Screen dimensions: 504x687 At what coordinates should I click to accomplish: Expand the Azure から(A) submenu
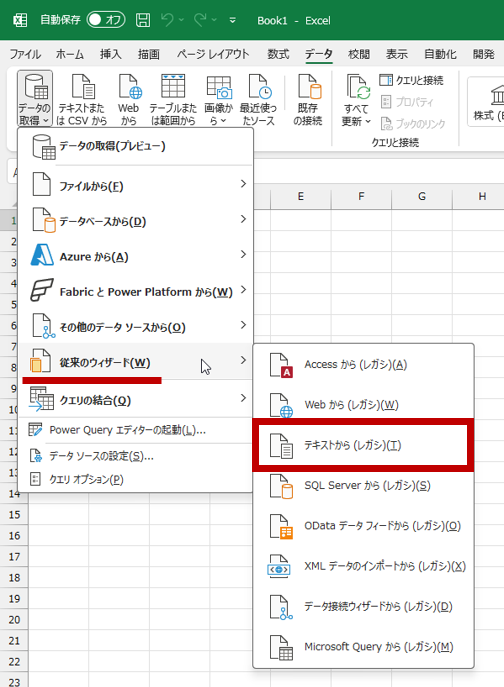pyautogui.click(x=135, y=255)
